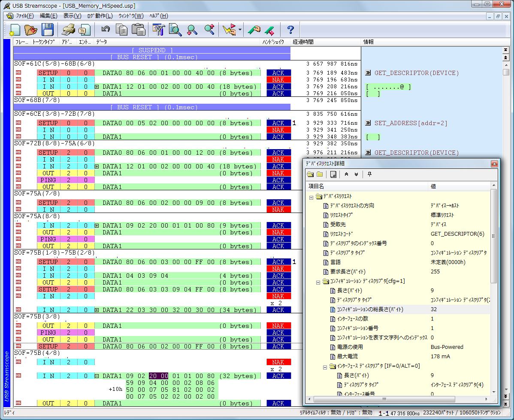The image size is (514, 420).
Task: Toggle the pin in device request details panel
Action: click(369, 174)
